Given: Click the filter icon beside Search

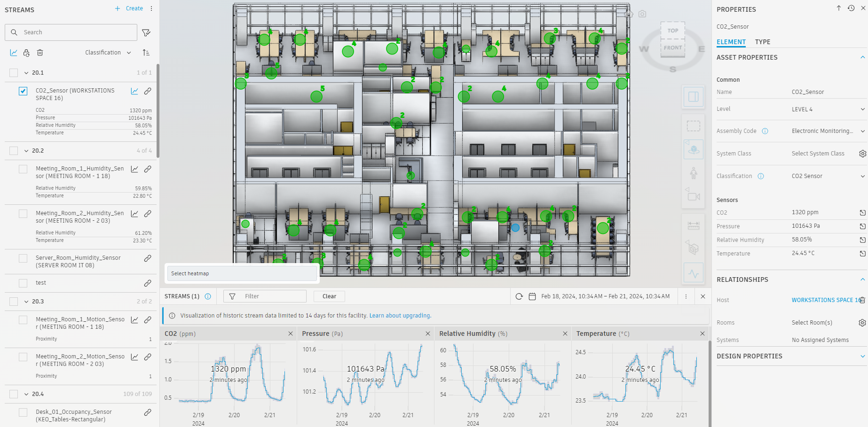Looking at the screenshot, I should click(146, 32).
